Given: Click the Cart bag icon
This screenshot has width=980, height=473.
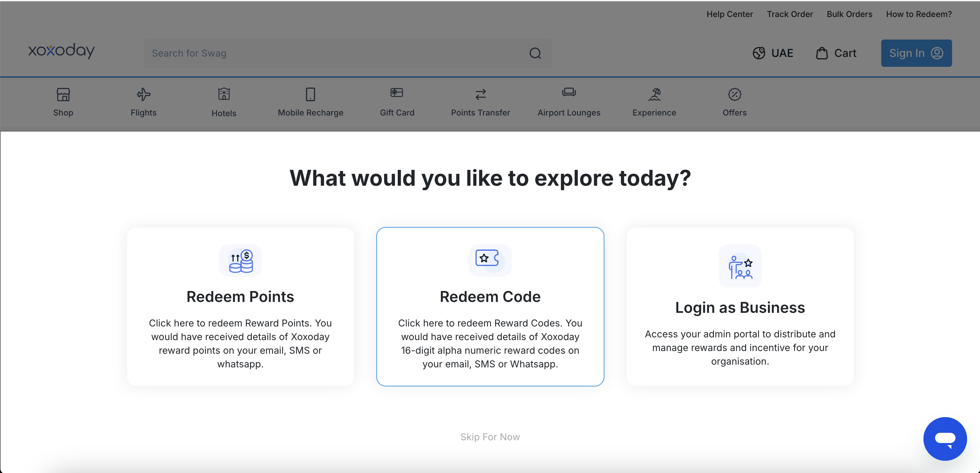Looking at the screenshot, I should [x=822, y=53].
